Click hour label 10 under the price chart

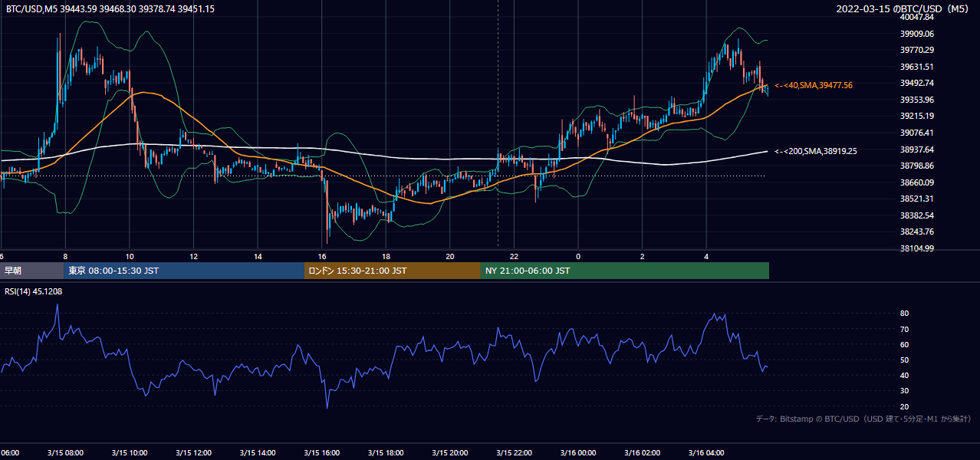click(x=130, y=257)
